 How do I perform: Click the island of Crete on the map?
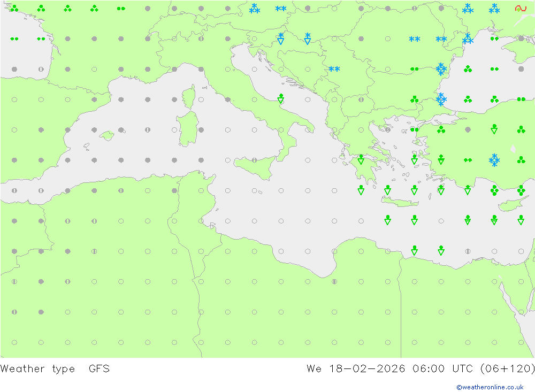click(x=400, y=202)
